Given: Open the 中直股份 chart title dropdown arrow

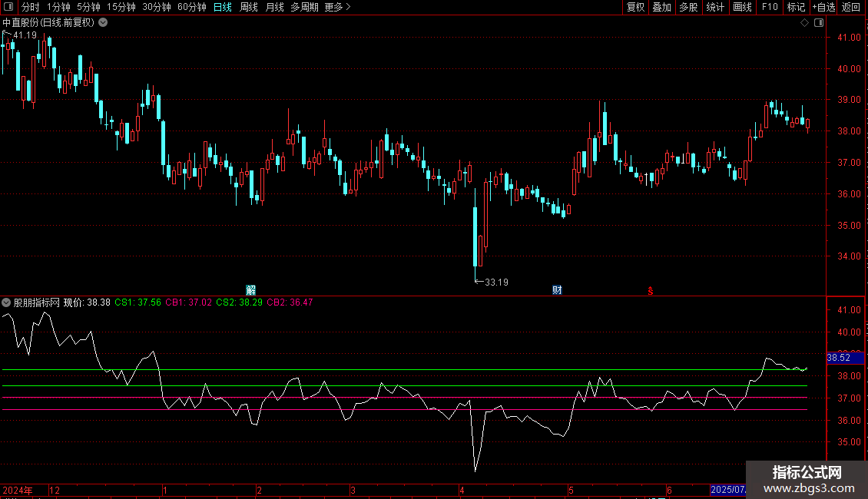Looking at the screenshot, I should pos(103,23).
